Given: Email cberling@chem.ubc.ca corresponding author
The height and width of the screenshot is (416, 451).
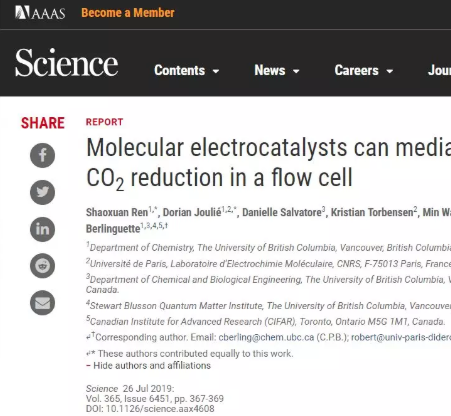Looking at the screenshot, I should point(266,337).
